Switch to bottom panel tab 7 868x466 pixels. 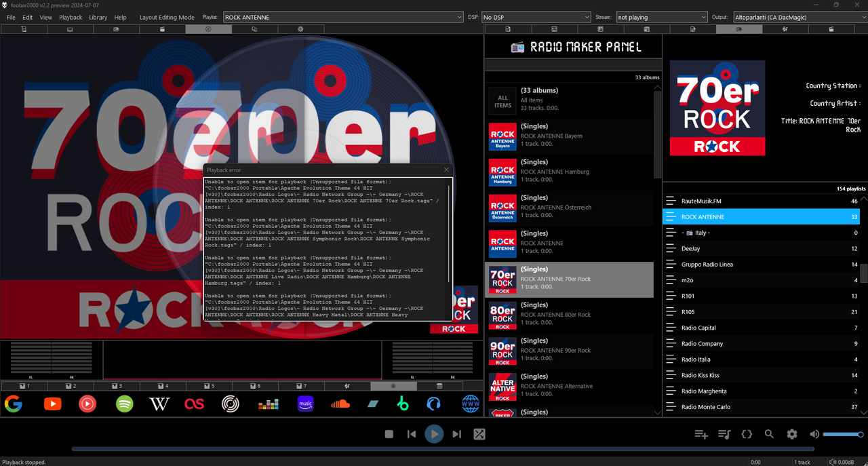click(301, 386)
